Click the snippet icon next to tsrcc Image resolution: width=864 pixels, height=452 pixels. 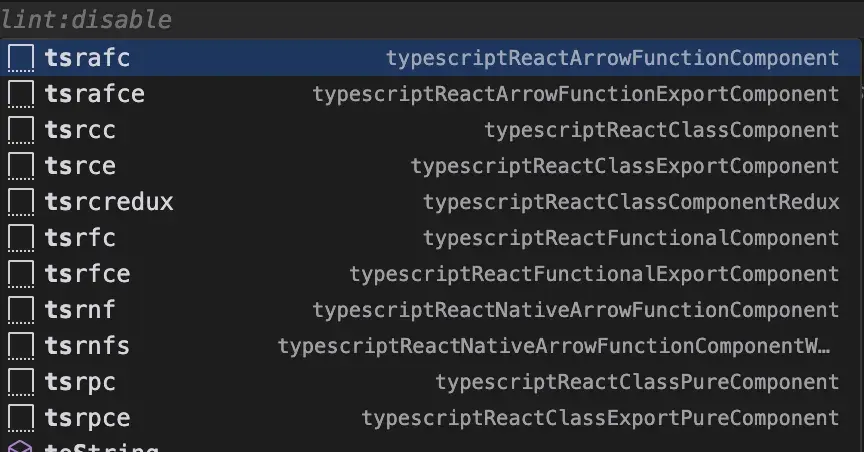pos(20,130)
